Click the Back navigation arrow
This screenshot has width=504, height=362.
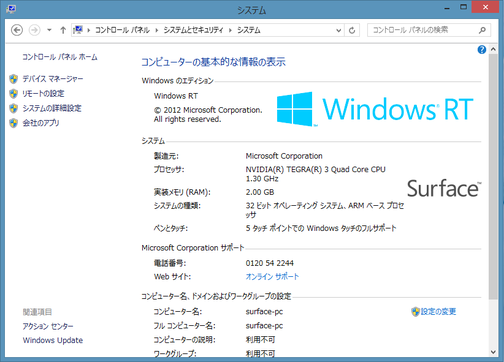point(17,30)
